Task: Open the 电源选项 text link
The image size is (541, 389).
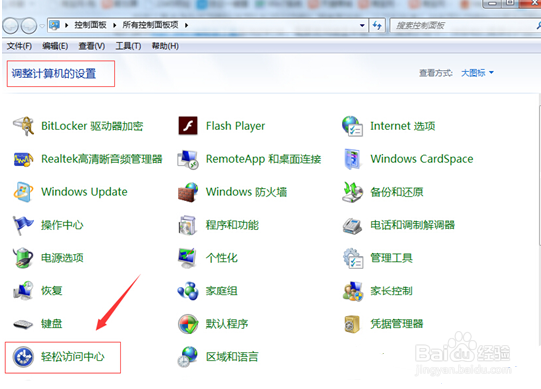Action: click(62, 258)
